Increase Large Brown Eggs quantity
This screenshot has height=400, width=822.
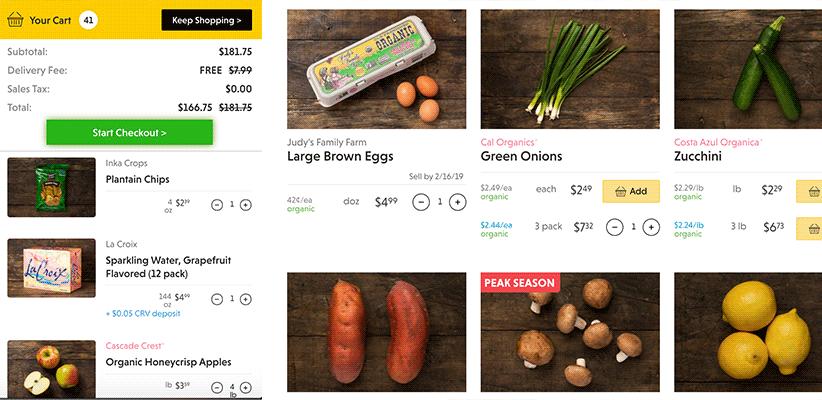457,201
